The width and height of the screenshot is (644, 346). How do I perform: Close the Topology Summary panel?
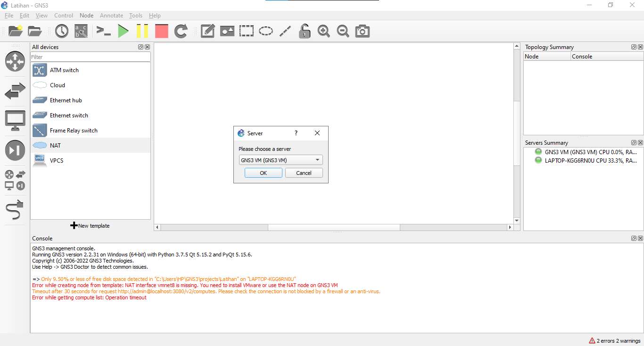[640, 47]
